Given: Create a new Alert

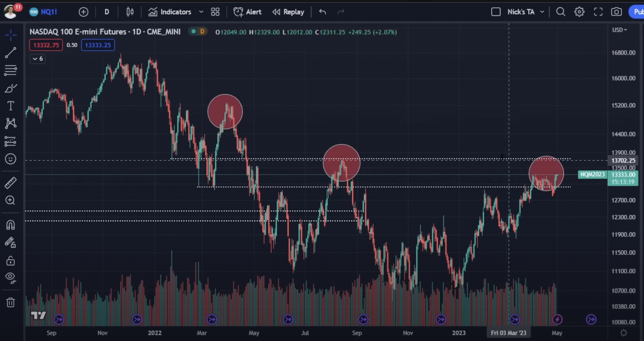Looking at the screenshot, I should (x=247, y=12).
